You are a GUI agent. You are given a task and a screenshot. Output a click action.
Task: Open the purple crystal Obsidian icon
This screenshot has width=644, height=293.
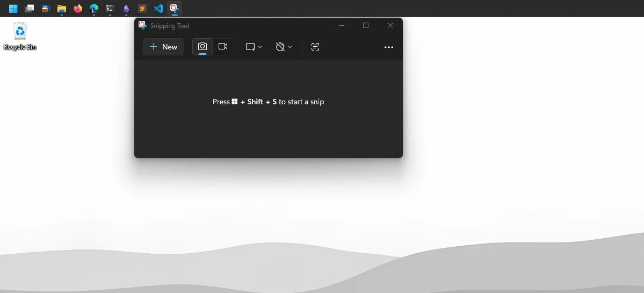126,9
